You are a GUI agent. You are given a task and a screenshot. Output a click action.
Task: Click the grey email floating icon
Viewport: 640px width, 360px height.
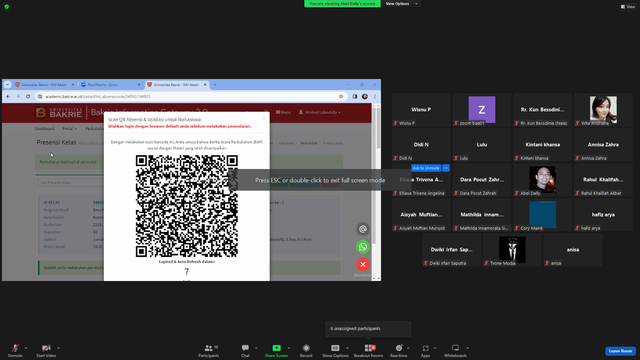click(362, 229)
